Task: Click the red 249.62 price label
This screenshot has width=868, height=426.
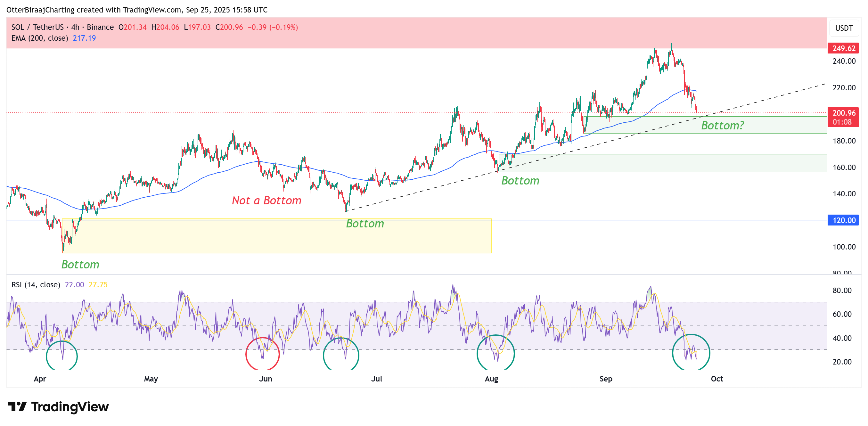Action: (843, 48)
